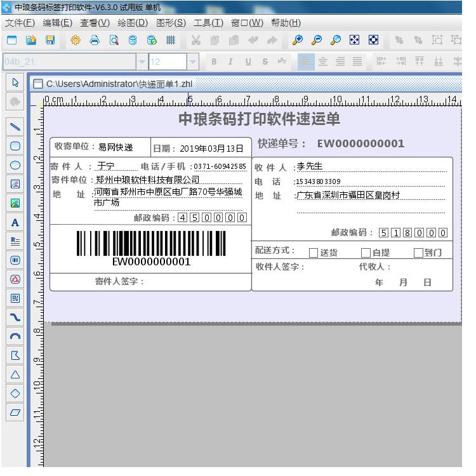Open an existing label file
This screenshot has height=476, width=476.
click(x=31, y=40)
